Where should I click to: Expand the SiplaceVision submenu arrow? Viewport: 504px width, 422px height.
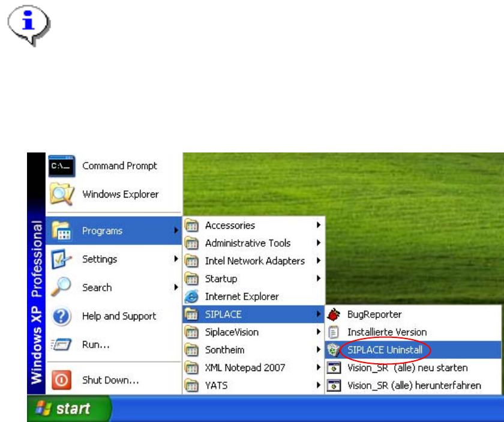(x=318, y=331)
